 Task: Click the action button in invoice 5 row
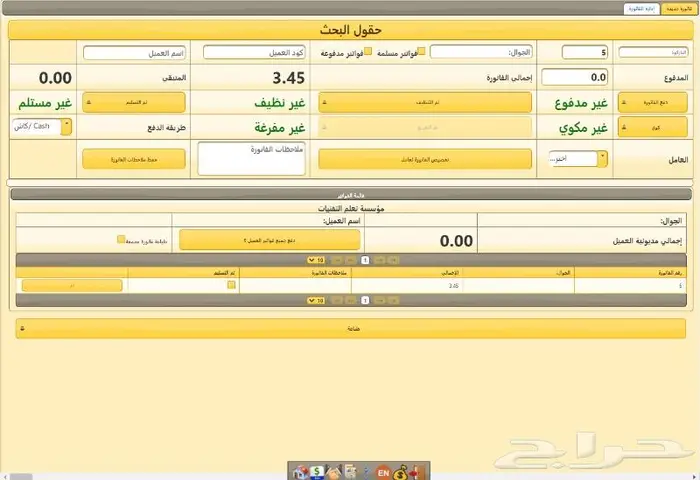[72, 285]
